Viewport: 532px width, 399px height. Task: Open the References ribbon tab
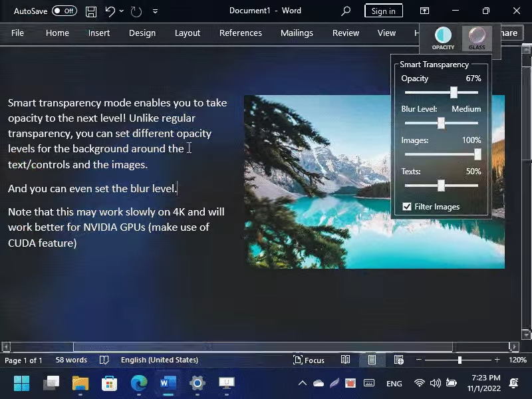pos(240,33)
